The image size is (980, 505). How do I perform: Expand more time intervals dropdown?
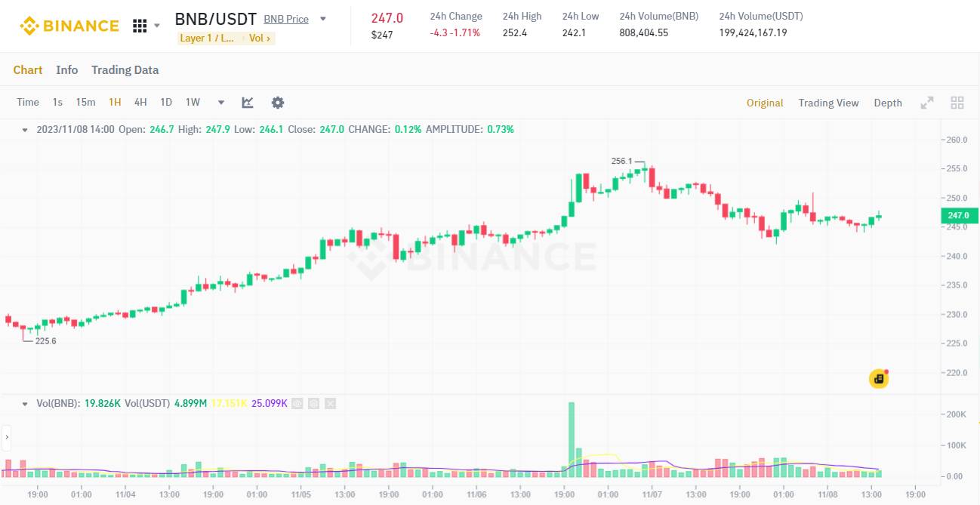pyautogui.click(x=221, y=103)
